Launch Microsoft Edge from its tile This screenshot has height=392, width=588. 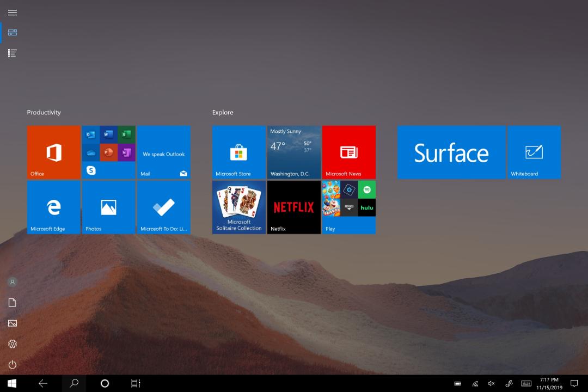click(x=53, y=207)
